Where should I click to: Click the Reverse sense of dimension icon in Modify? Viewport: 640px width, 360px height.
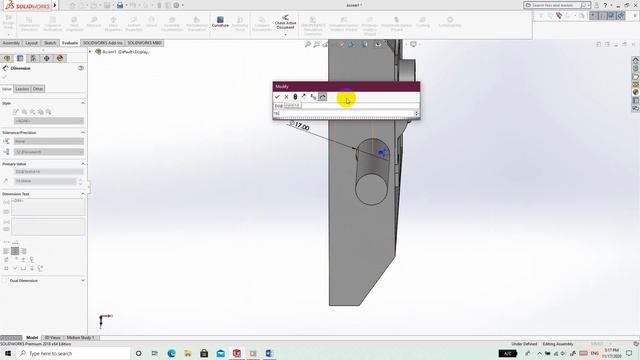(304, 97)
